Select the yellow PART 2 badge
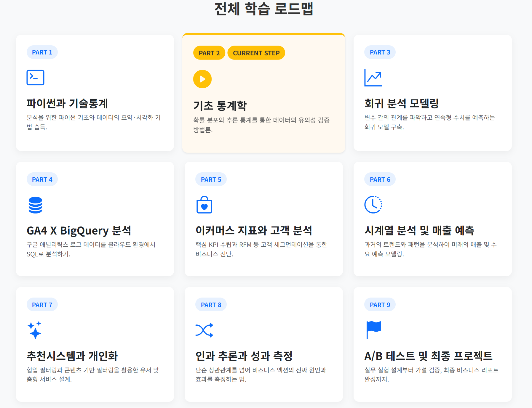The width and height of the screenshot is (532, 408). click(209, 53)
